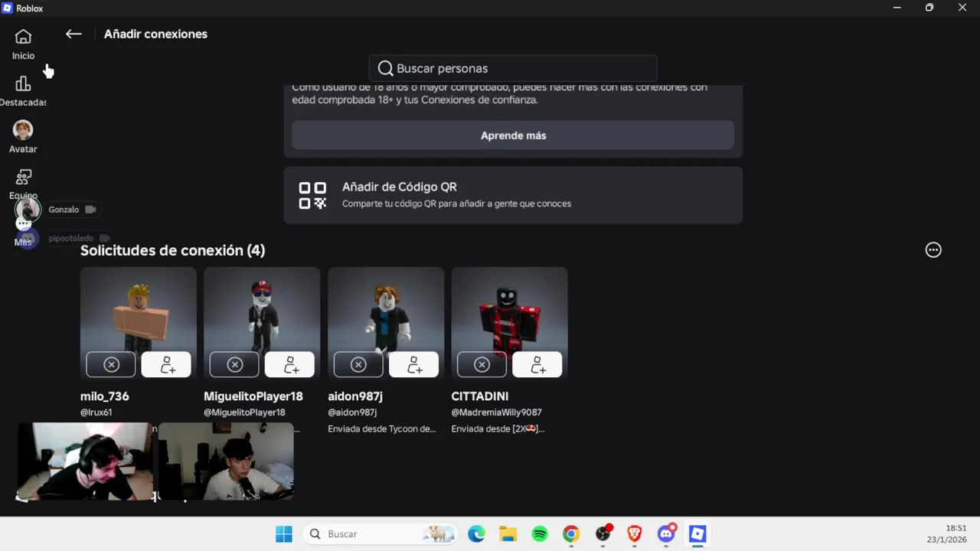The height and width of the screenshot is (551, 980).
Task: Click the @MadremiaWilly9087 username
Action: coord(496,412)
